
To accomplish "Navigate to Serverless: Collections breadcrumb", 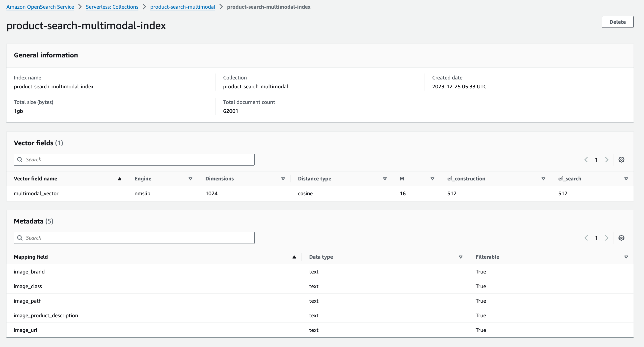I will (112, 7).
